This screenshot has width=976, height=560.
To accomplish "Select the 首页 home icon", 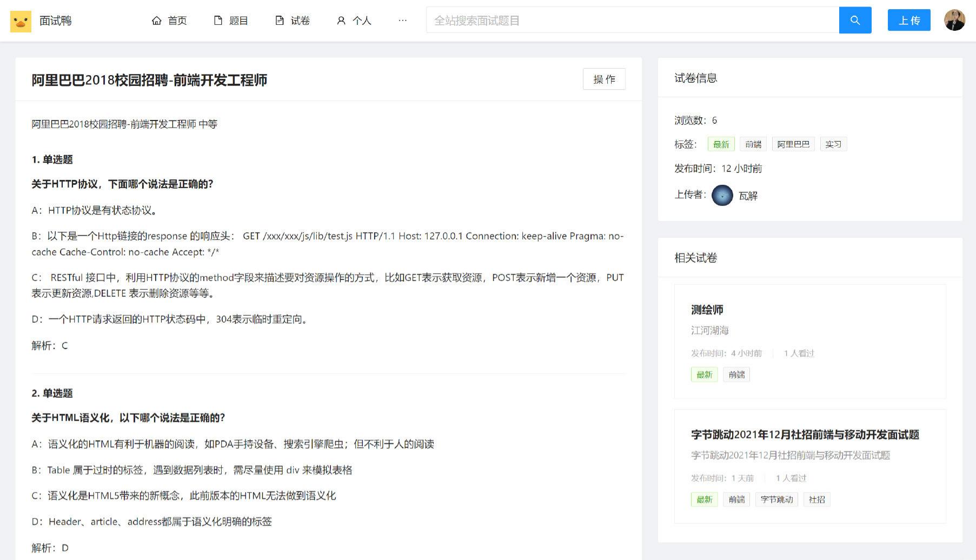I will [157, 20].
